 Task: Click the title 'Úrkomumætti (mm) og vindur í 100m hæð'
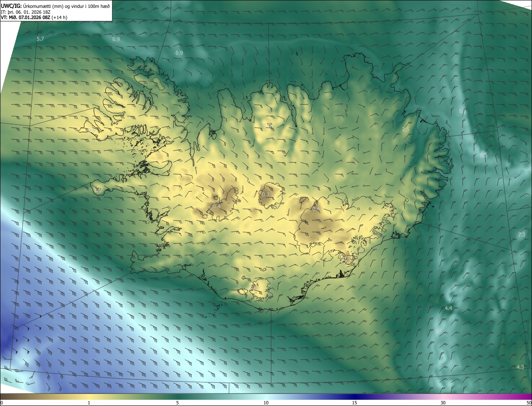pyautogui.click(x=66, y=5)
